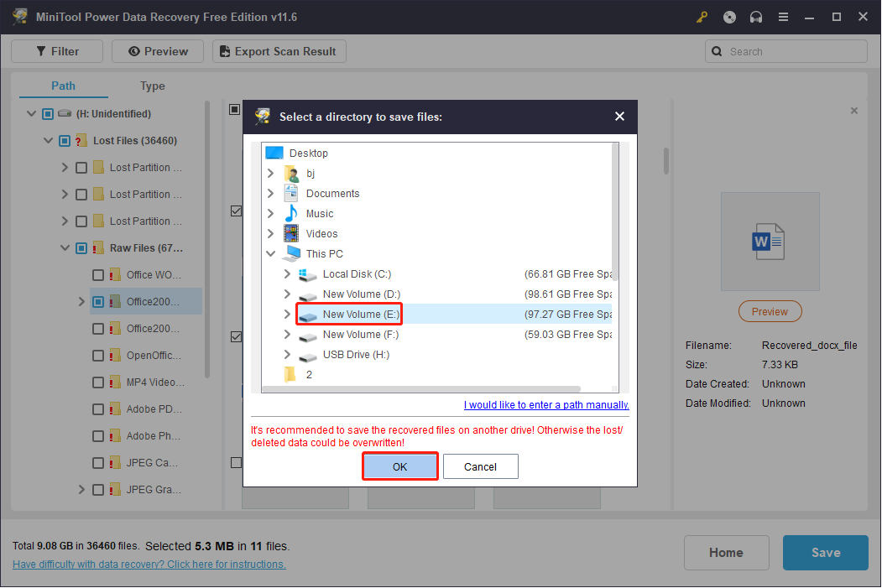Expand USB Drive (H:) node

pyautogui.click(x=288, y=355)
